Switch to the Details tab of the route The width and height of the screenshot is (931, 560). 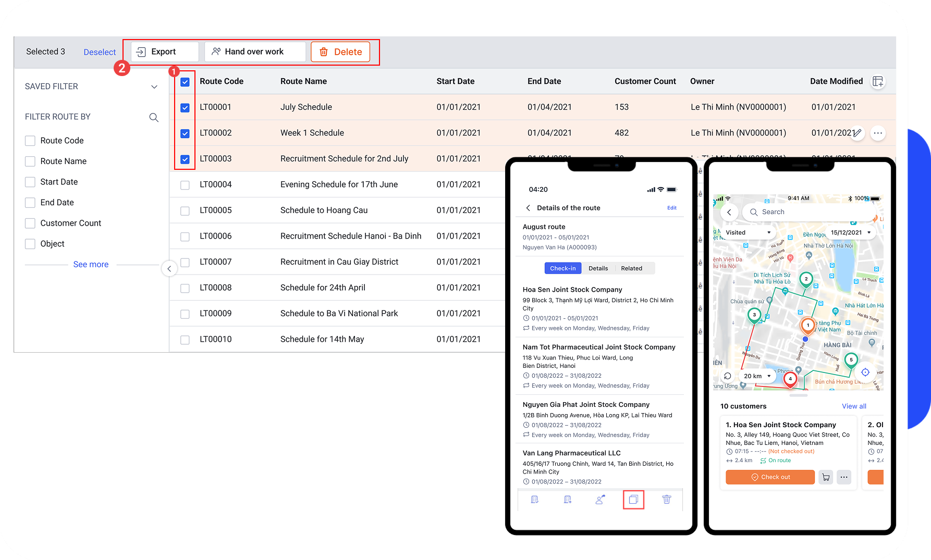point(598,268)
